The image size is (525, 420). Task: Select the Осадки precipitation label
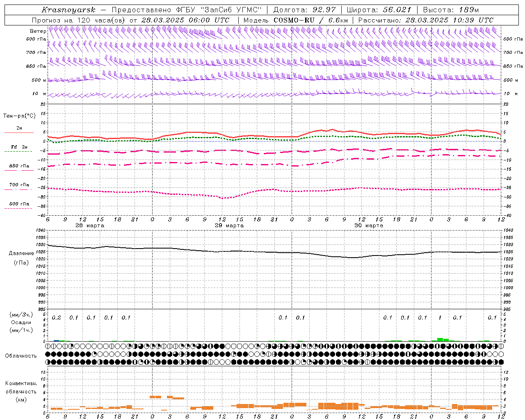(x=21, y=322)
